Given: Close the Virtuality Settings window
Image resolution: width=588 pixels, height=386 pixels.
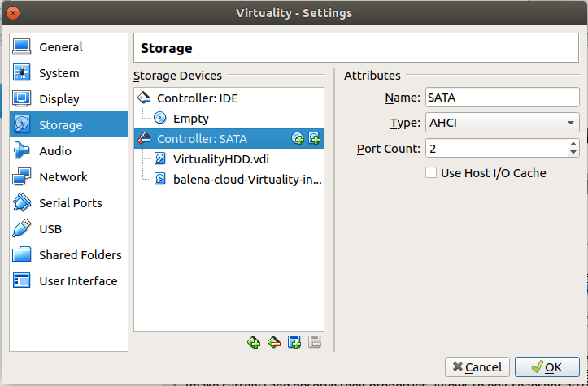Looking at the screenshot, I should (x=13, y=13).
